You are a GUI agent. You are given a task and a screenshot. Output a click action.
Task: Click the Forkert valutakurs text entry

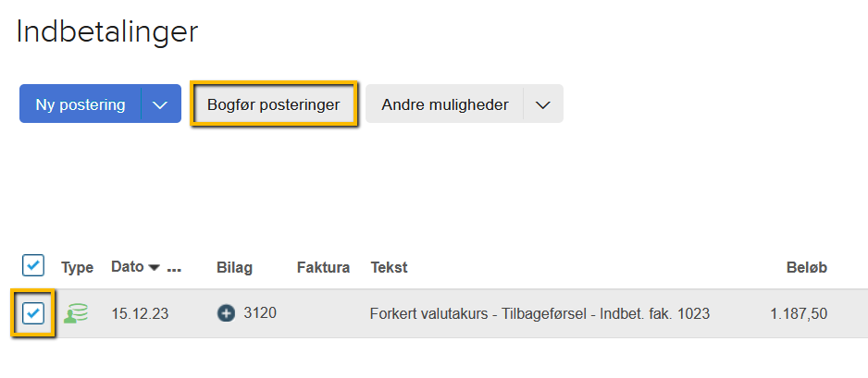click(539, 314)
